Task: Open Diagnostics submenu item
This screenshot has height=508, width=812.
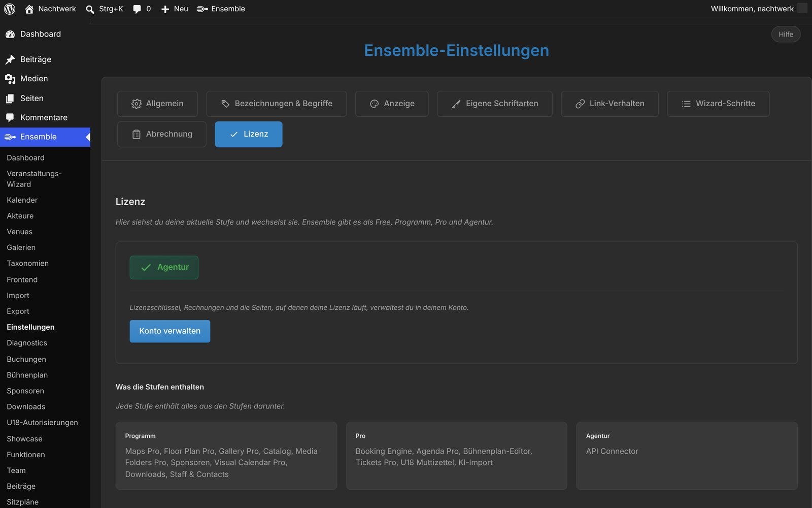Action: [x=27, y=343]
